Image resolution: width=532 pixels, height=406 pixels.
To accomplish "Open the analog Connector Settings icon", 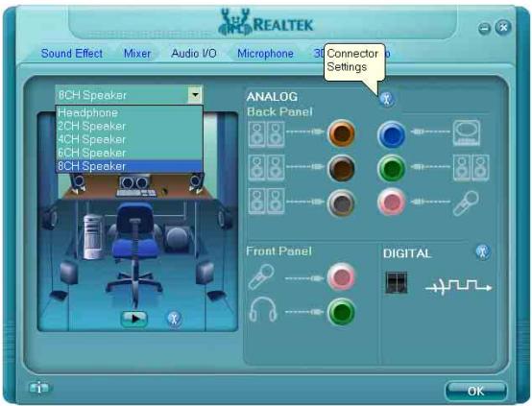I will (386, 99).
